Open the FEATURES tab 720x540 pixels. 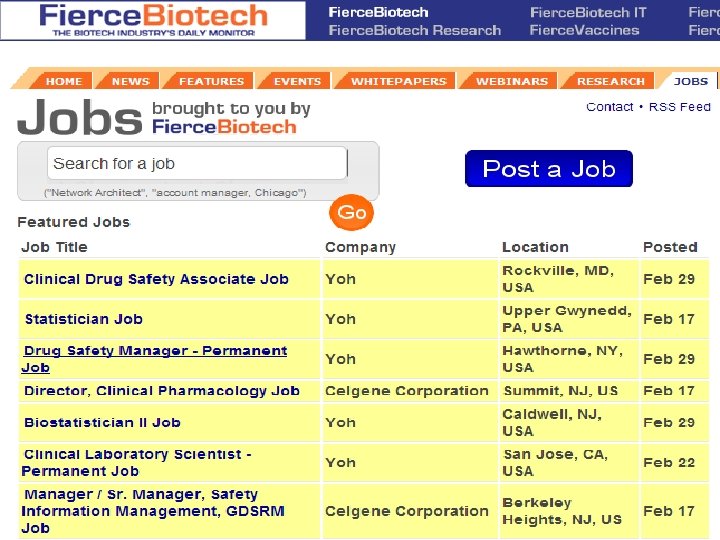(x=211, y=81)
